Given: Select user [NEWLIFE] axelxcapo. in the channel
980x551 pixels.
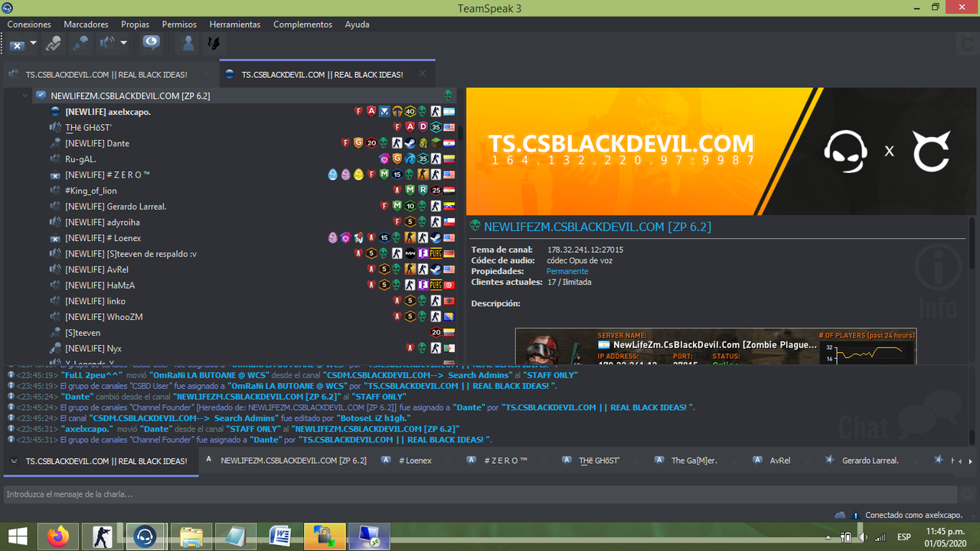Looking at the screenshot, I should [x=108, y=112].
